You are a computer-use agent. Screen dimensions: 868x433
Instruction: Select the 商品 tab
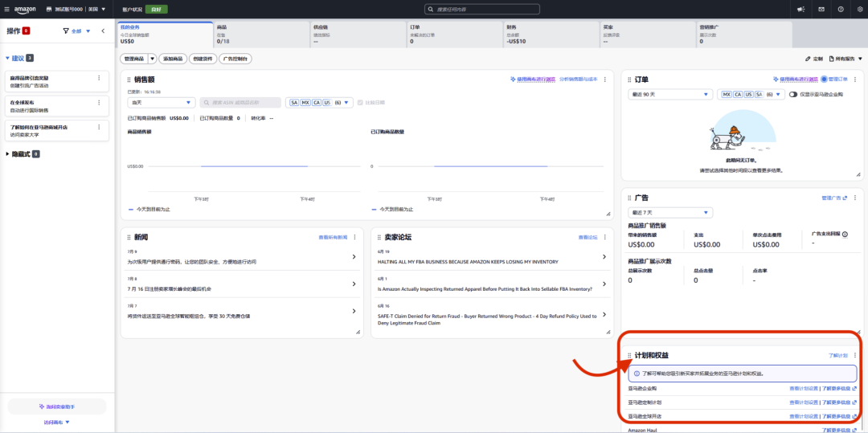pos(262,35)
